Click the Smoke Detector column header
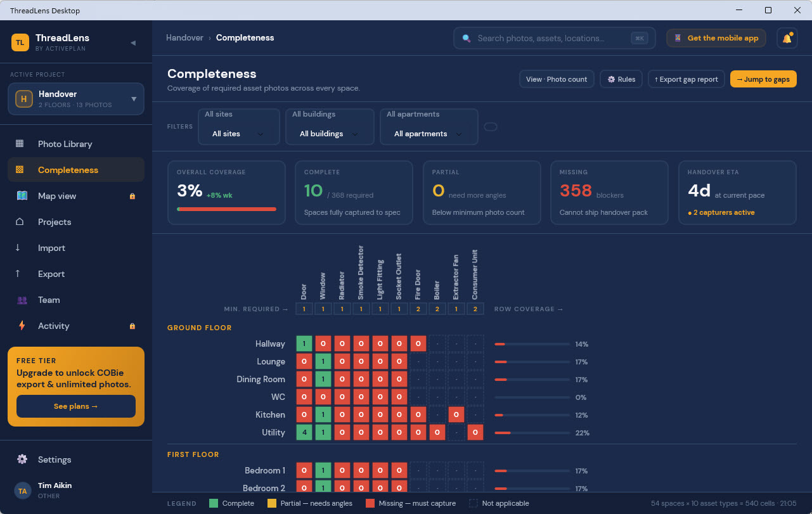The width and height of the screenshot is (812, 514). (361, 273)
